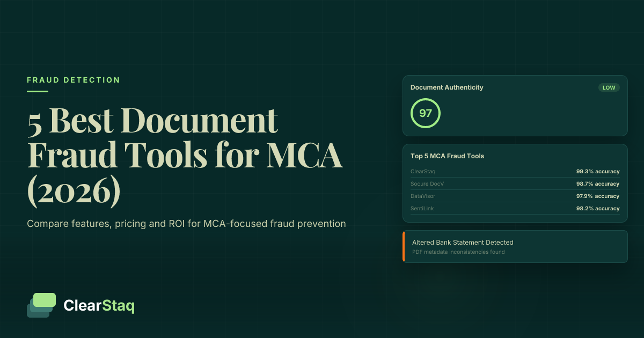Click the 97.9% accuracy figure

598,196
